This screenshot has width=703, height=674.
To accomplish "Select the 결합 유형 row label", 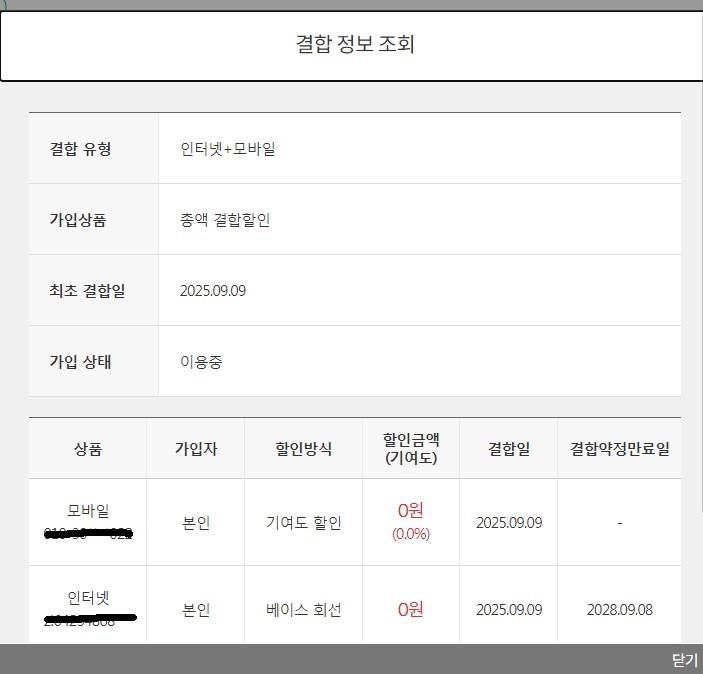I will click(x=80, y=149).
